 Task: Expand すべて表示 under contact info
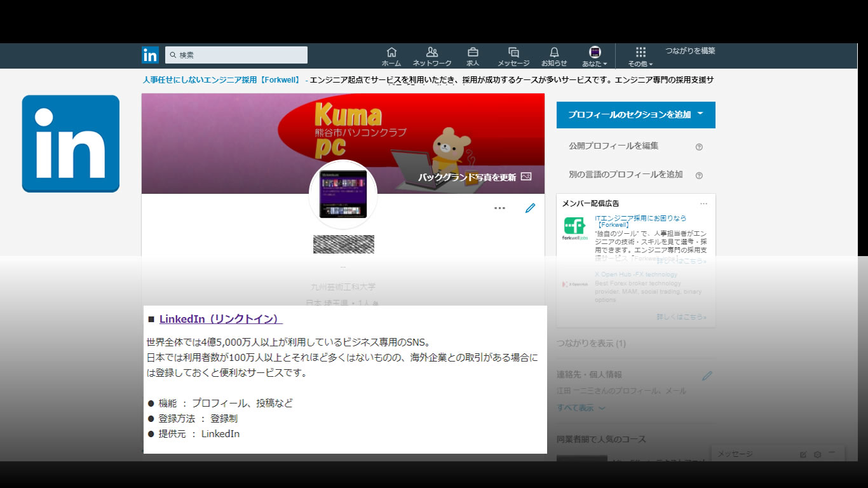coord(581,408)
